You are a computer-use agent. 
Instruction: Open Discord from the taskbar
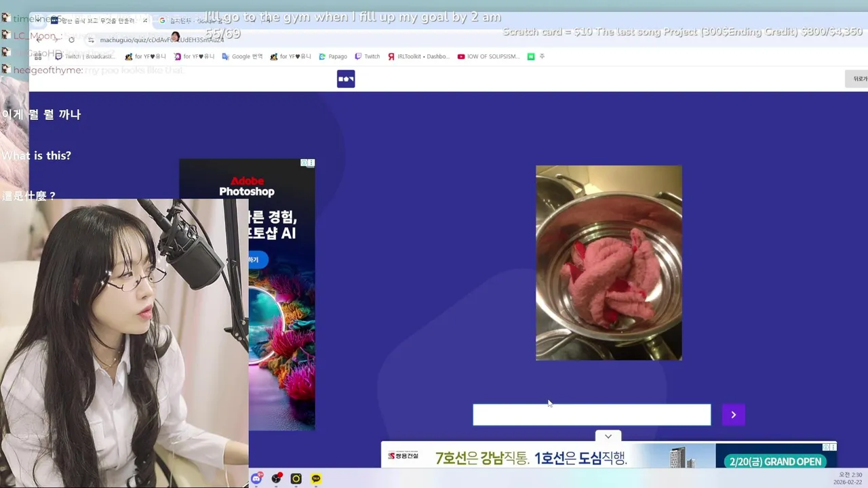point(256,479)
